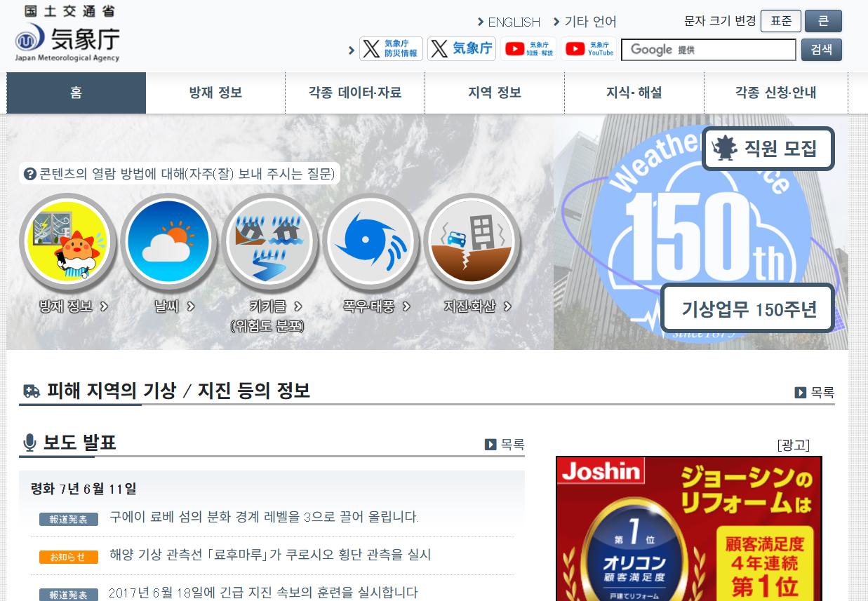The height and width of the screenshot is (601, 868).
Task: Click the 報道発表 tag on the earthquake drill news
Action: [x=68, y=595]
